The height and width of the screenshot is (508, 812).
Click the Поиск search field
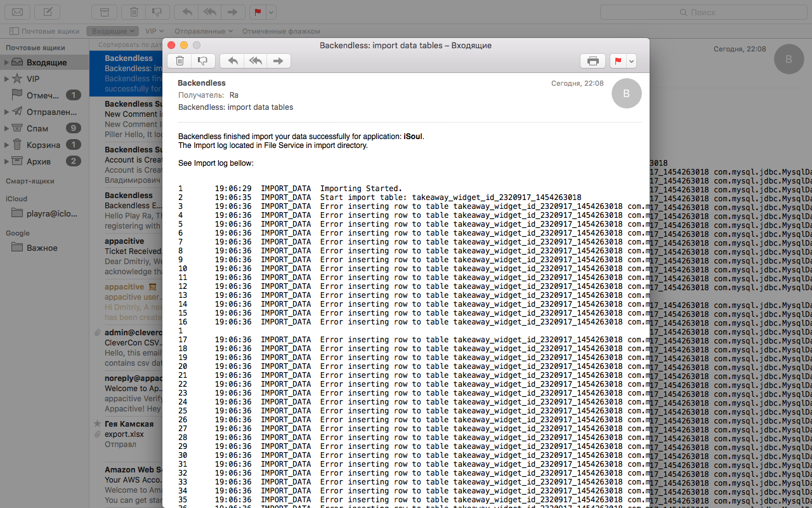point(702,12)
